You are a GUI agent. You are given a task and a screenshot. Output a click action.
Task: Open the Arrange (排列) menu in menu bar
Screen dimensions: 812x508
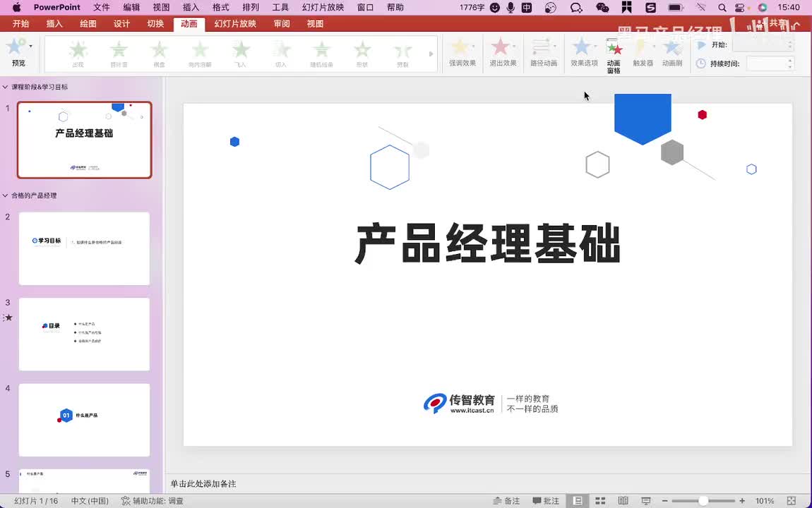pos(251,7)
